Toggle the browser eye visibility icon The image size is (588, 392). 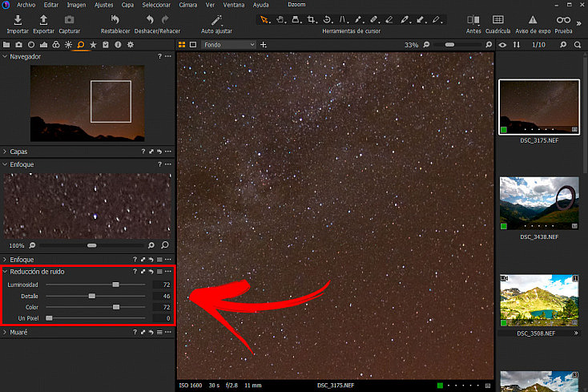click(503, 45)
